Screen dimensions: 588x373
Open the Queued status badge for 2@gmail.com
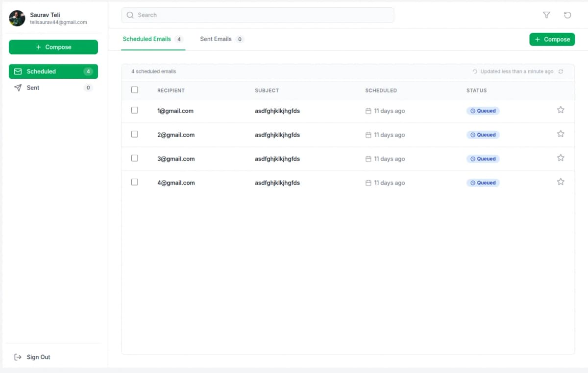point(483,135)
